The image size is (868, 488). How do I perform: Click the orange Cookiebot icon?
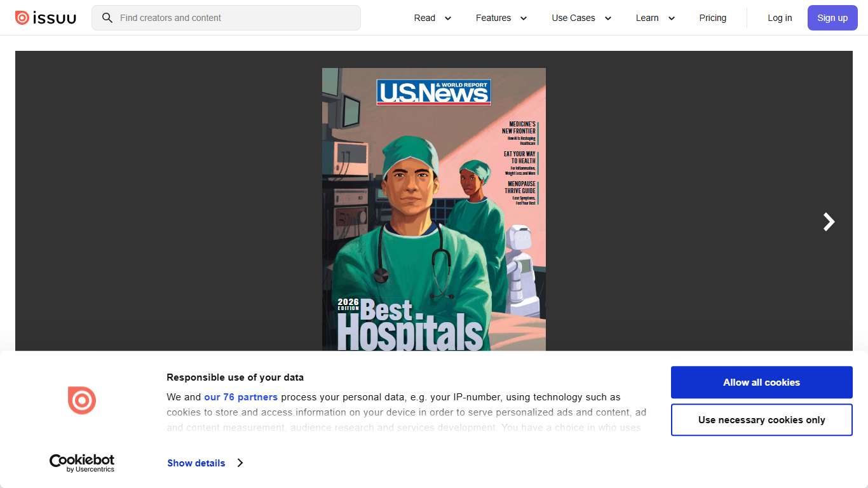(81, 400)
